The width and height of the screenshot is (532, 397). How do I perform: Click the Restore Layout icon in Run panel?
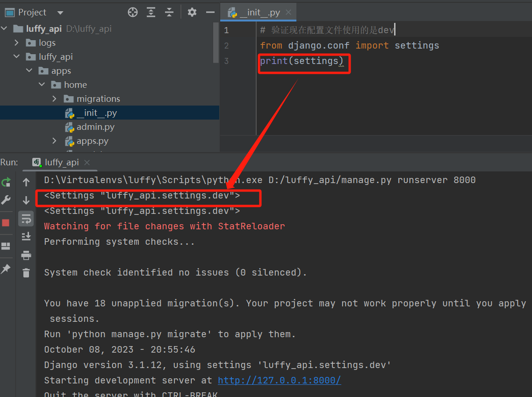pyautogui.click(x=6, y=246)
